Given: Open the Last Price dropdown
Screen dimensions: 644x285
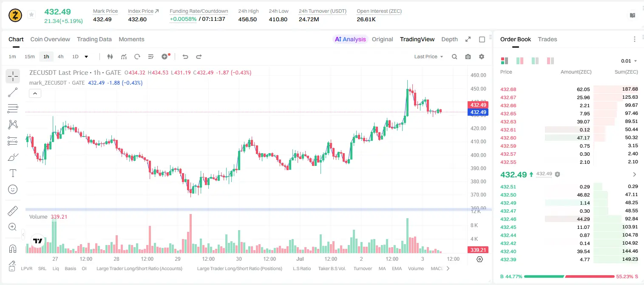Looking at the screenshot, I should pyautogui.click(x=428, y=57).
